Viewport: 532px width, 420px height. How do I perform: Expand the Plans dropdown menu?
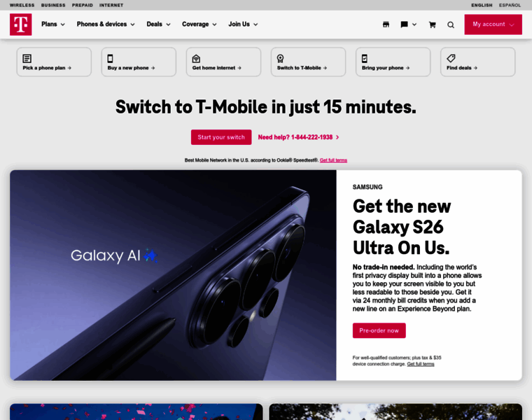(53, 24)
